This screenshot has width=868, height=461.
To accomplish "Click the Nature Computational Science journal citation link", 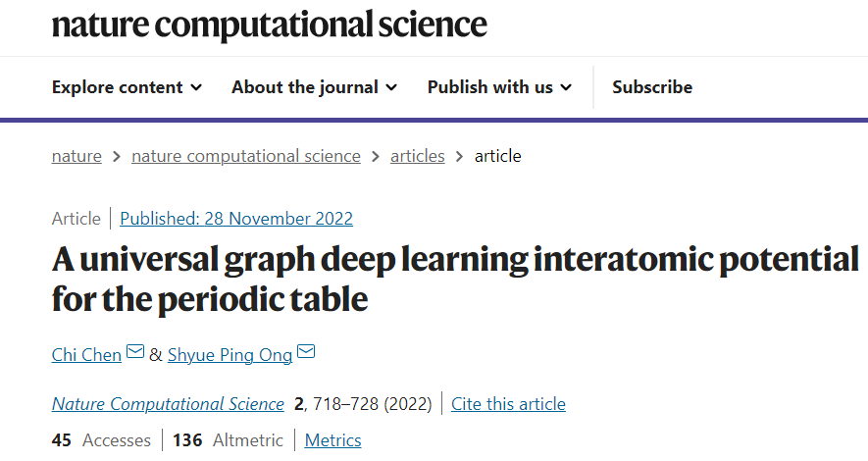I will click(168, 404).
